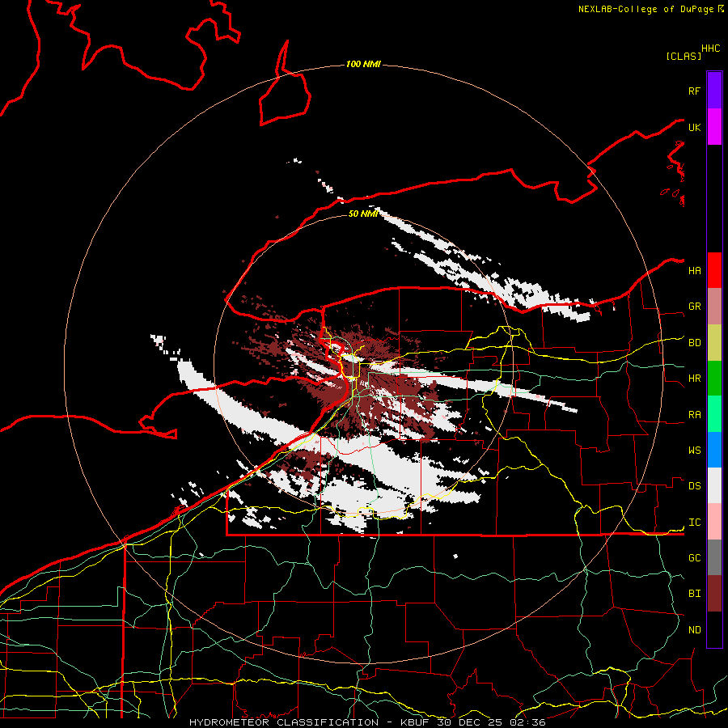The height and width of the screenshot is (728, 728).
Task: Click the UK magenta legend swatch
Action: pos(714,127)
